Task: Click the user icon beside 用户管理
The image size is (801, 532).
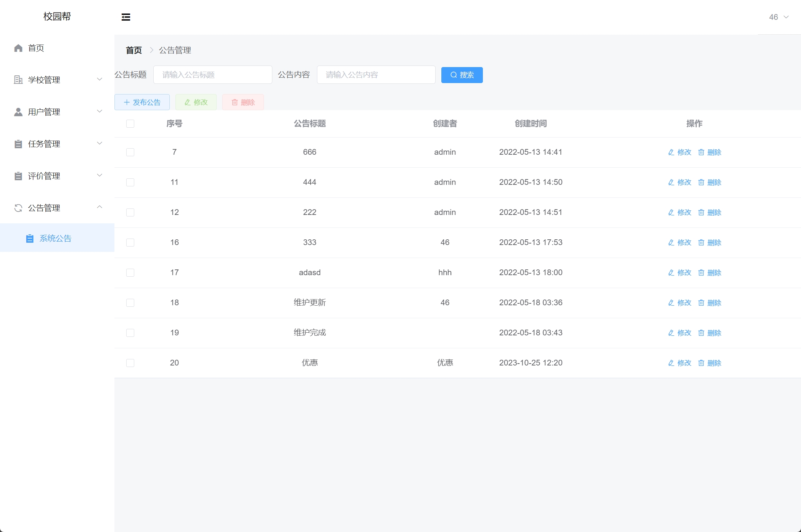Action: point(18,112)
